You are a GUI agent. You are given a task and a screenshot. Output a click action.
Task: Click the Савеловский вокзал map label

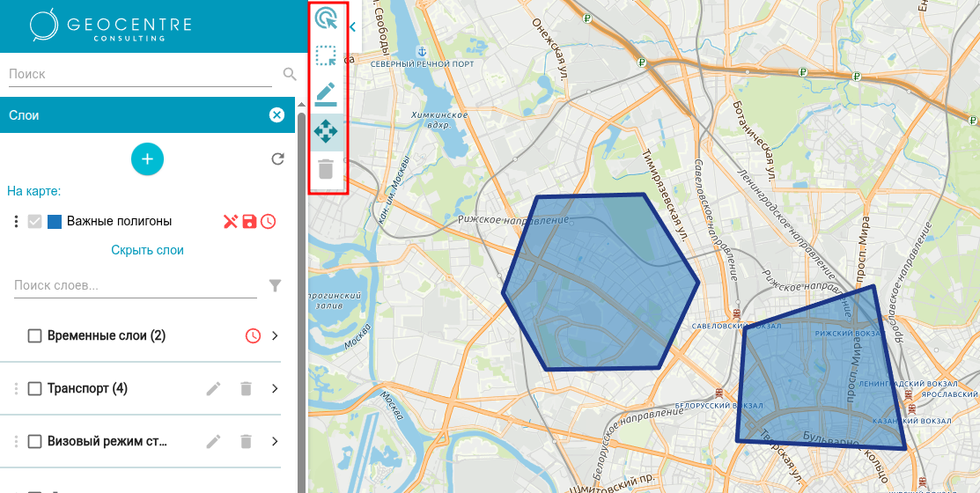(735, 326)
